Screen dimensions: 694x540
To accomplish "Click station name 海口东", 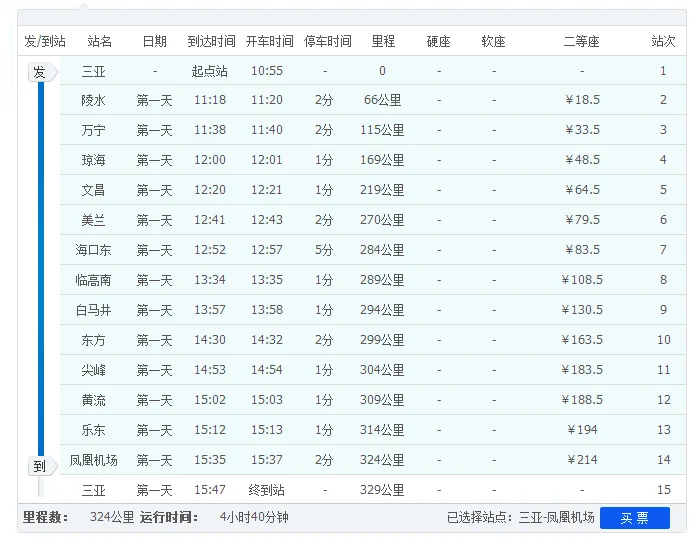I will (93, 250).
